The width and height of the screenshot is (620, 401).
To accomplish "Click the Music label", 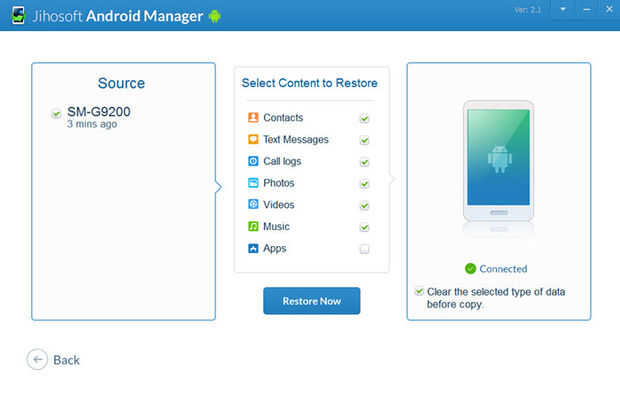I will 276,227.
